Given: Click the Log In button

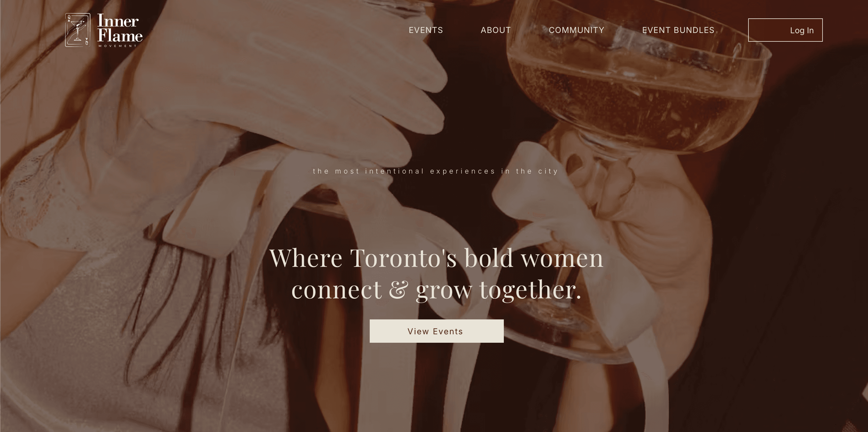Looking at the screenshot, I should [785, 30].
